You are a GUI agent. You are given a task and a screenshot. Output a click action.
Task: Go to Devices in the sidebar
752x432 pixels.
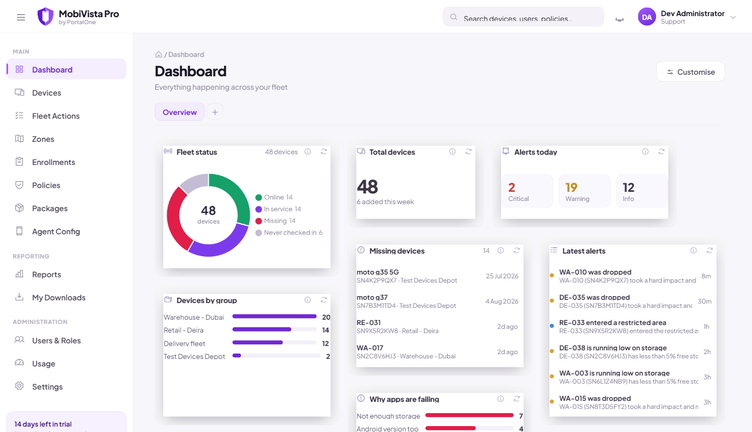point(67,93)
